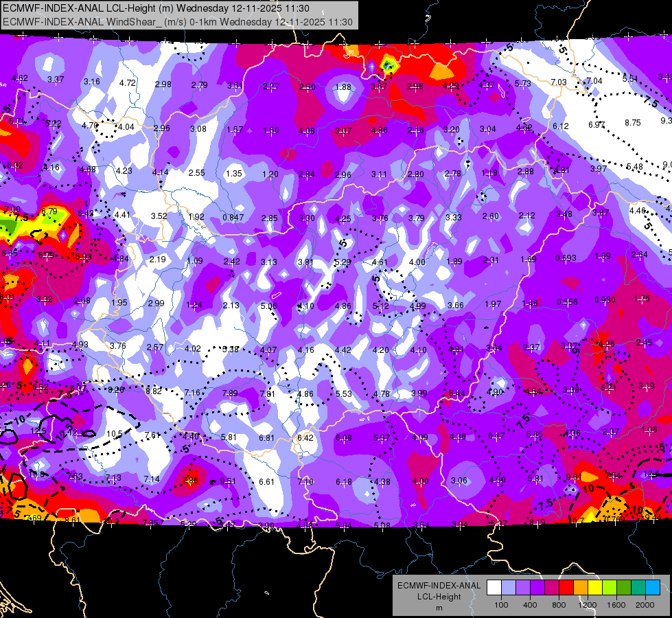Click the wind shear value 6.42

pyautogui.click(x=305, y=437)
